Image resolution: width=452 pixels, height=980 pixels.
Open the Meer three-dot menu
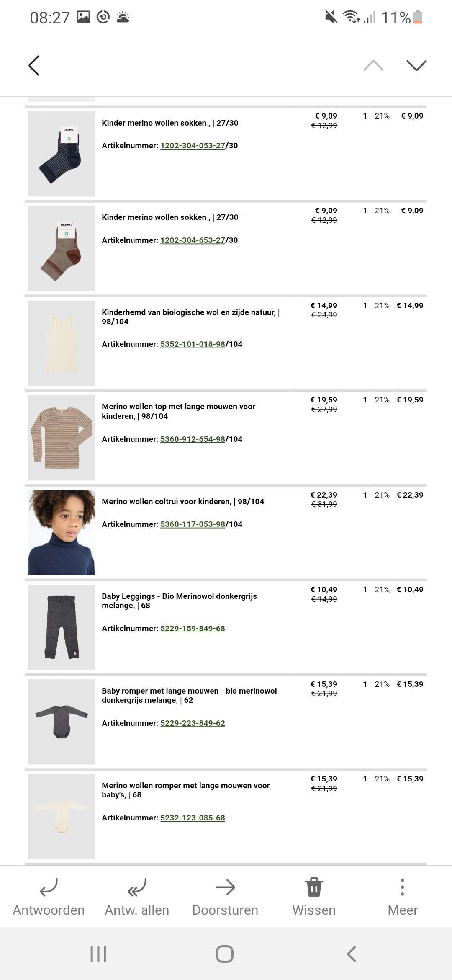402,887
